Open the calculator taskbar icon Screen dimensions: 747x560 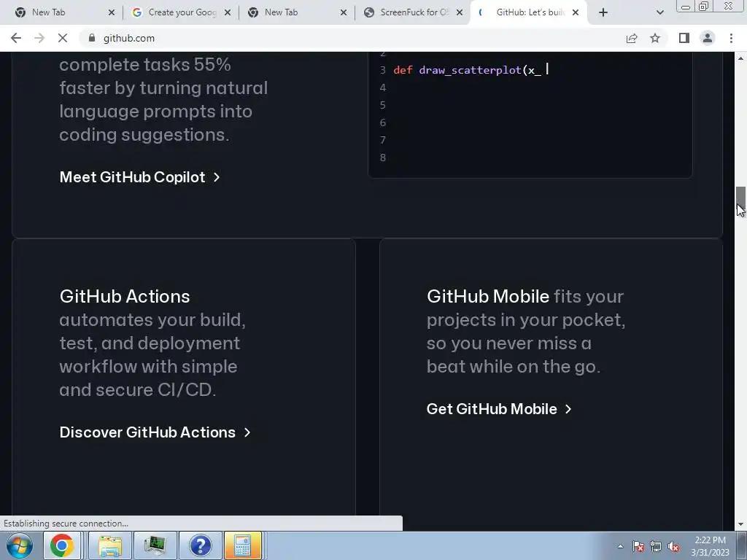pos(242,545)
